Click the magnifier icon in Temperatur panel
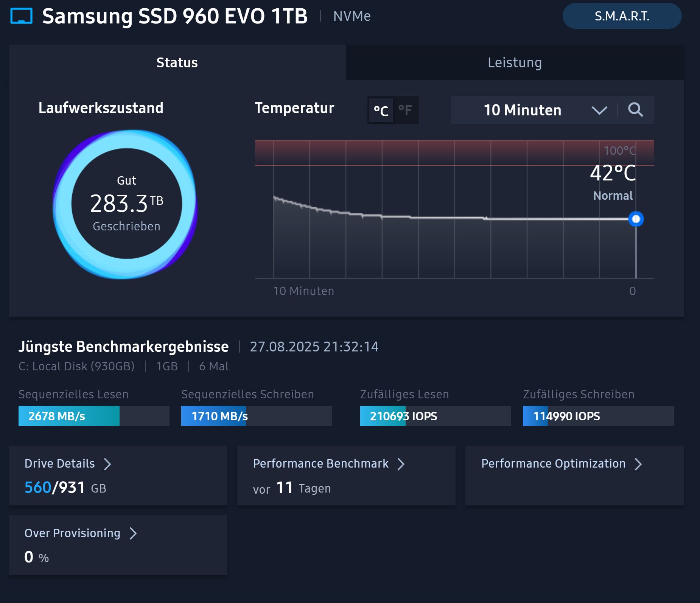The width and height of the screenshot is (700, 603). (635, 110)
